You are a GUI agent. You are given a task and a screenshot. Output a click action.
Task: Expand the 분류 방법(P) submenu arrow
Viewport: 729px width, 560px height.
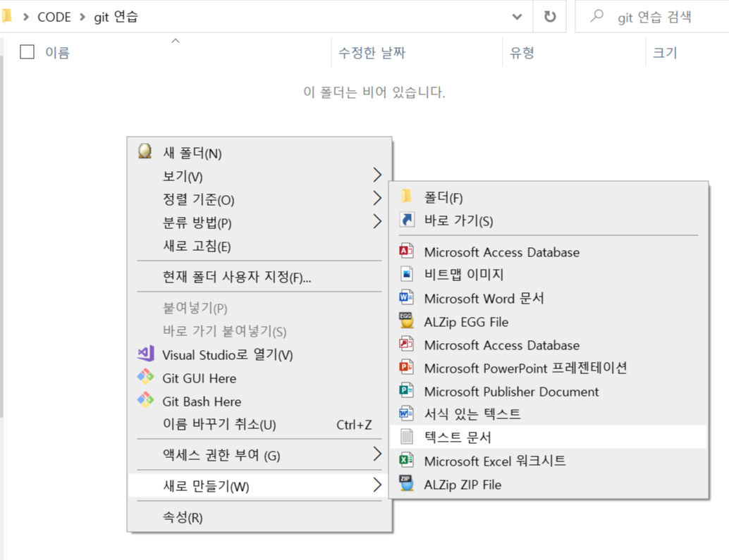tap(377, 221)
